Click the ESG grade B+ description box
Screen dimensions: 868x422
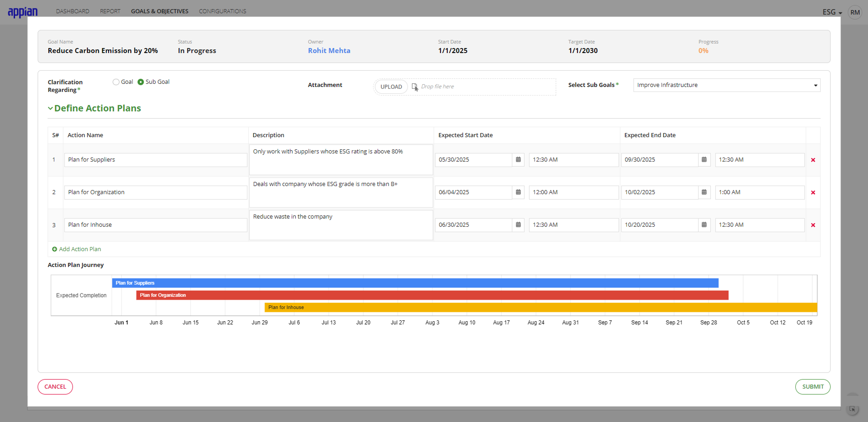(x=341, y=192)
